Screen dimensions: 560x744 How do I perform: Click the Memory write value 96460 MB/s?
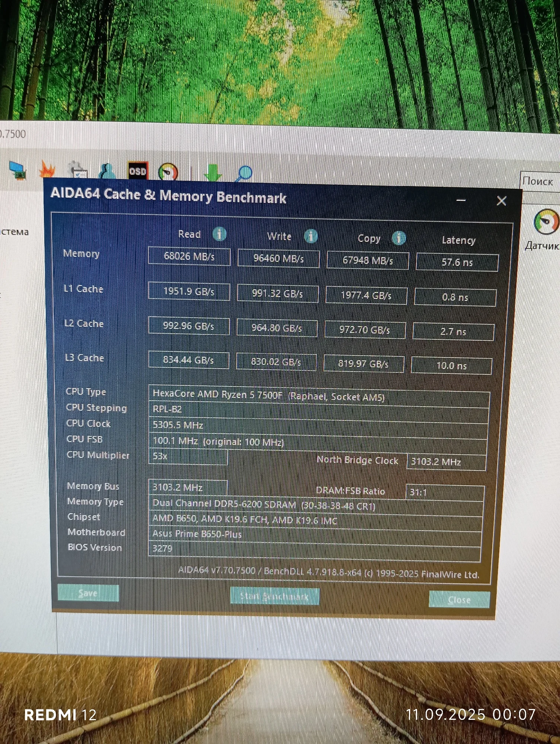[278, 259]
